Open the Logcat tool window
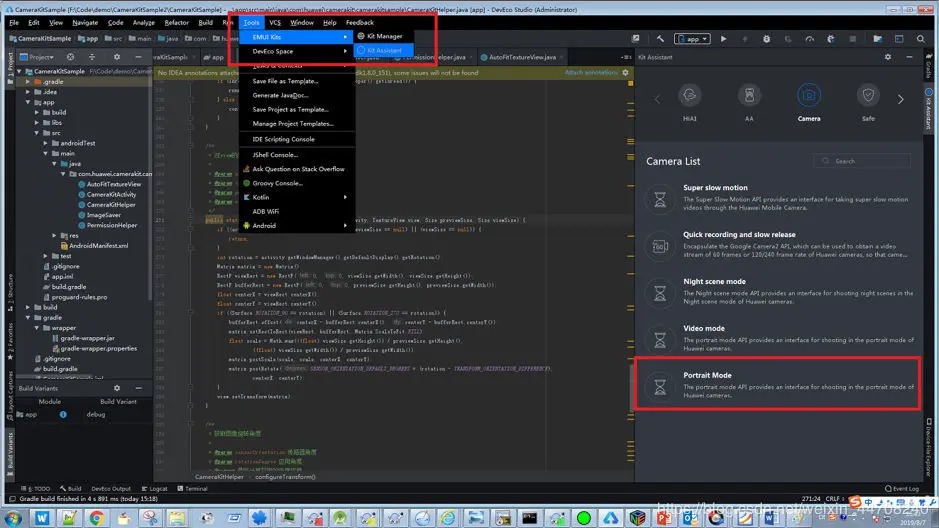The width and height of the screenshot is (939, 528). tap(155, 488)
